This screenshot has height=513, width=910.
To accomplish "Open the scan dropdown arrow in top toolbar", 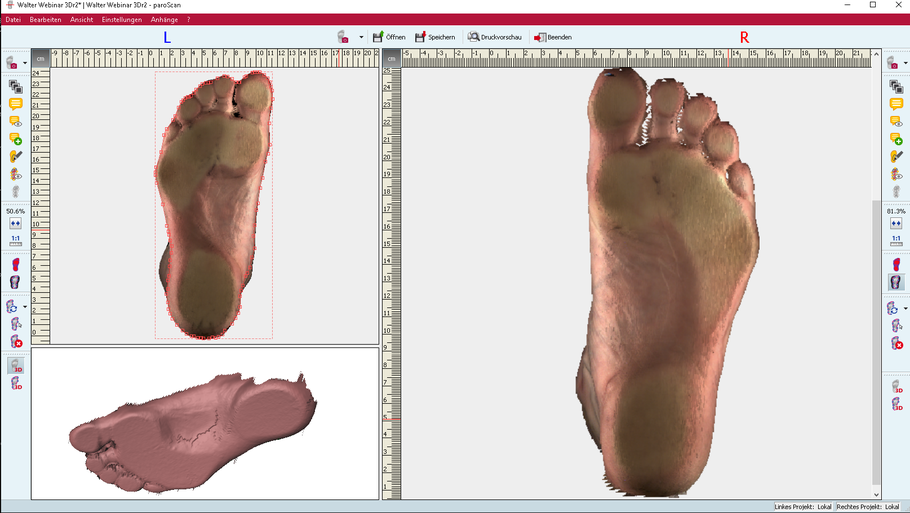I will [361, 38].
